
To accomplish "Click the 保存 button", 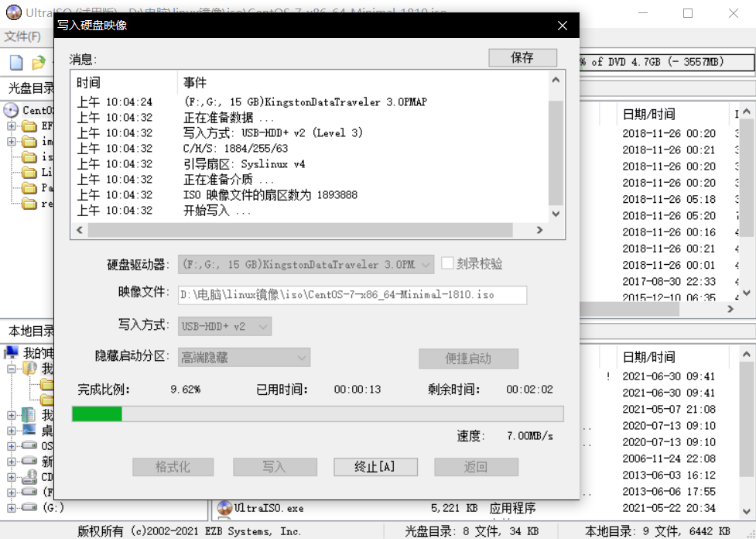I will click(x=522, y=58).
